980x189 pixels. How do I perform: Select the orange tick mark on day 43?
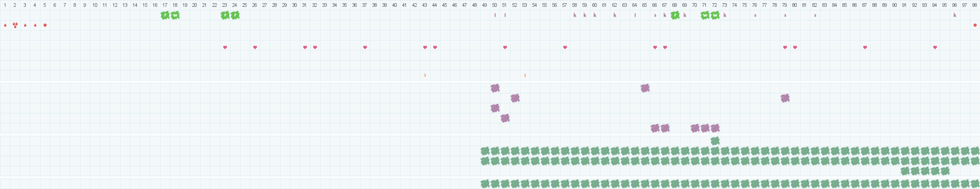[425, 75]
